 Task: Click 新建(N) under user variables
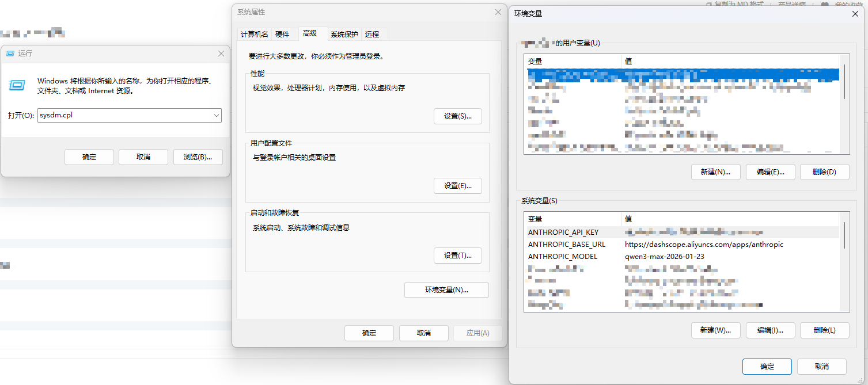715,171
